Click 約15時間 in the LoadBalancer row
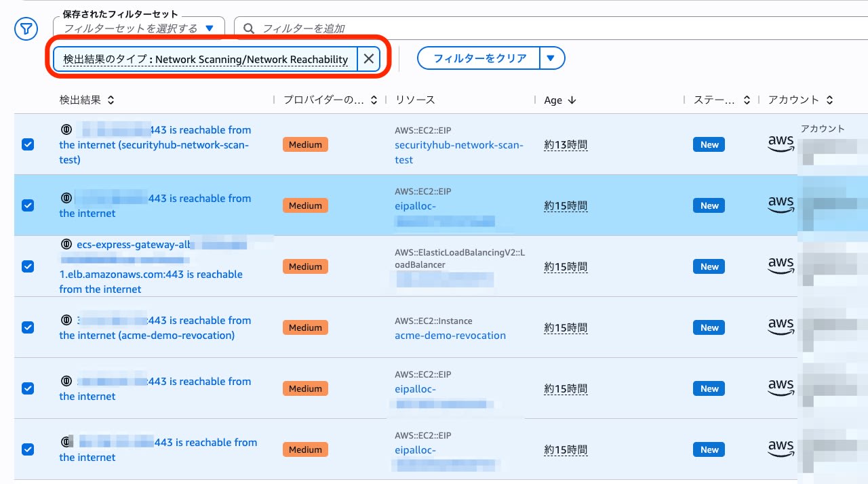 566,266
